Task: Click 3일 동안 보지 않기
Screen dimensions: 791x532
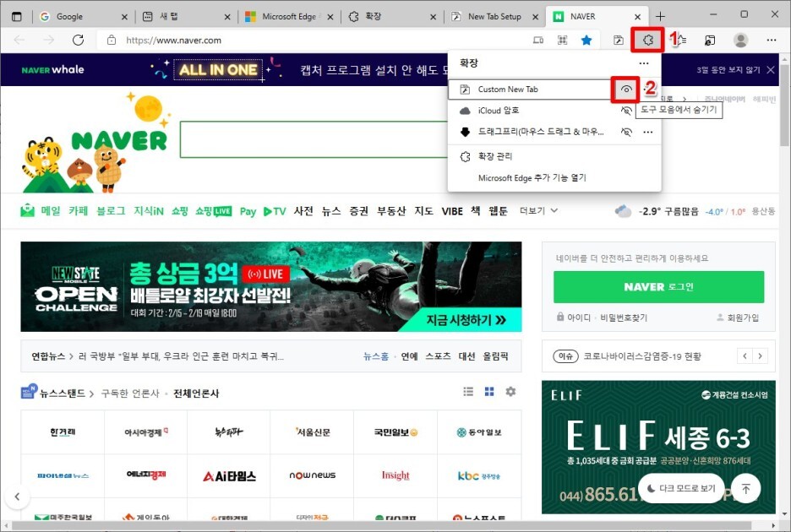Action: point(728,69)
